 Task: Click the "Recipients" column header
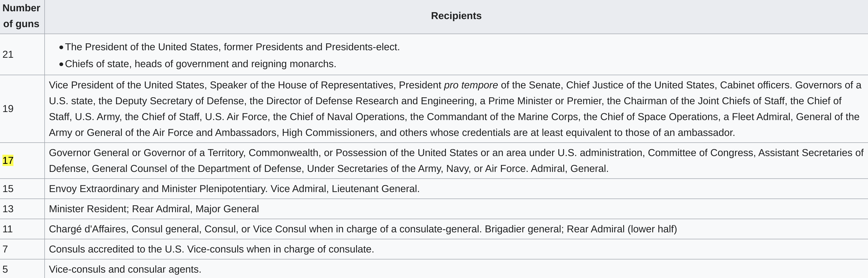click(x=456, y=16)
